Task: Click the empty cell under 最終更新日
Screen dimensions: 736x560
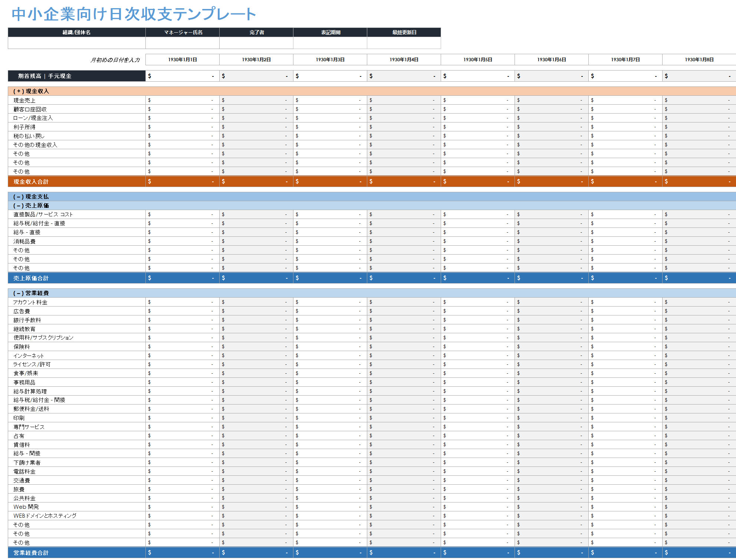Action: (404, 43)
